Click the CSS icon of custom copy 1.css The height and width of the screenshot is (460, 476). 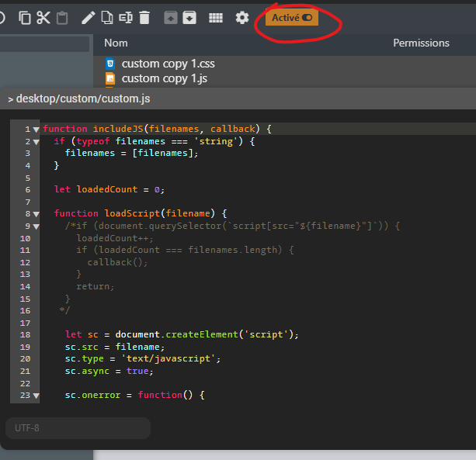110,64
